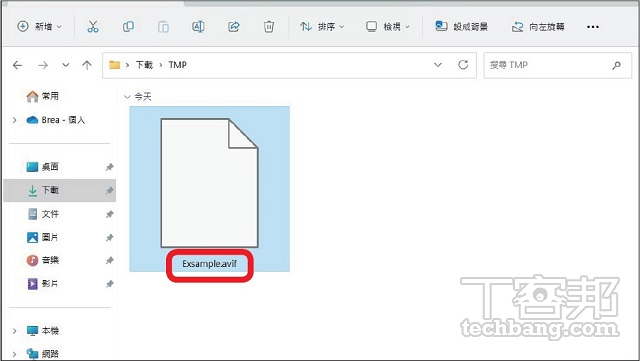Open the 檢視 (View) dropdown
640x361 pixels.
click(x=387, y=27)
